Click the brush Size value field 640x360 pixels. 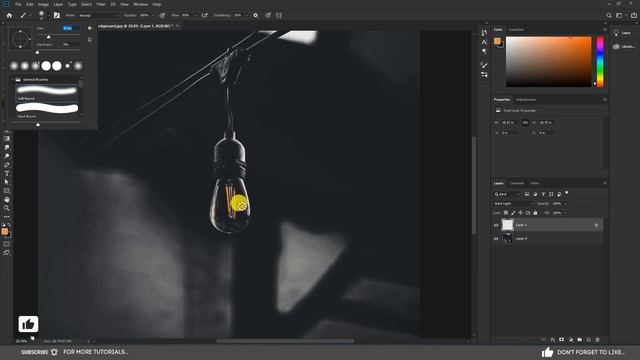tap(71, 28)
